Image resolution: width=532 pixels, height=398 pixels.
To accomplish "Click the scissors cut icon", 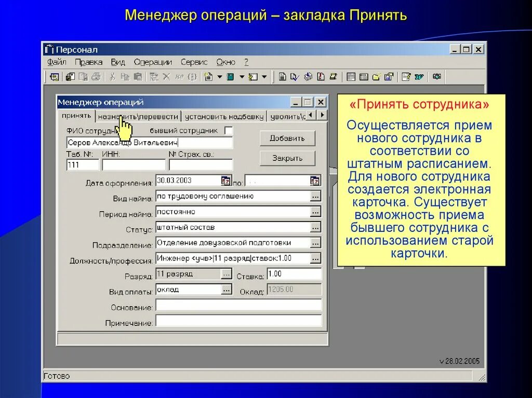I will 112,77.
